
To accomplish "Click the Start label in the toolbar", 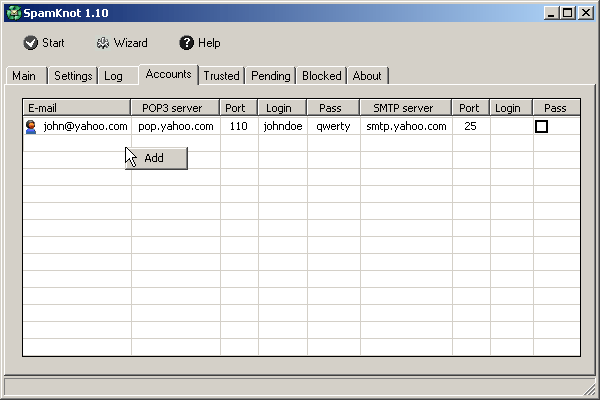I will [x=53, y=43].
